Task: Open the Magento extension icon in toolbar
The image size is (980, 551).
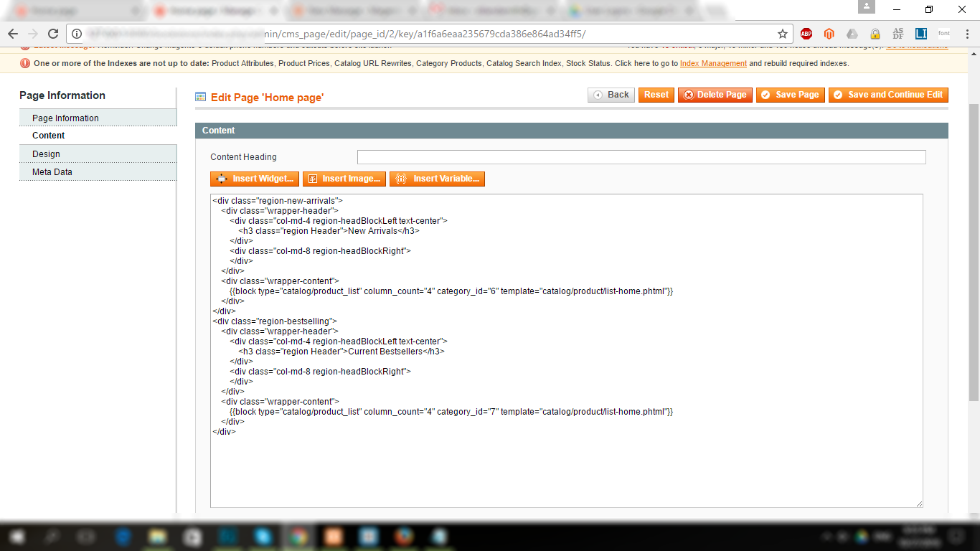Action: point(829,34)
